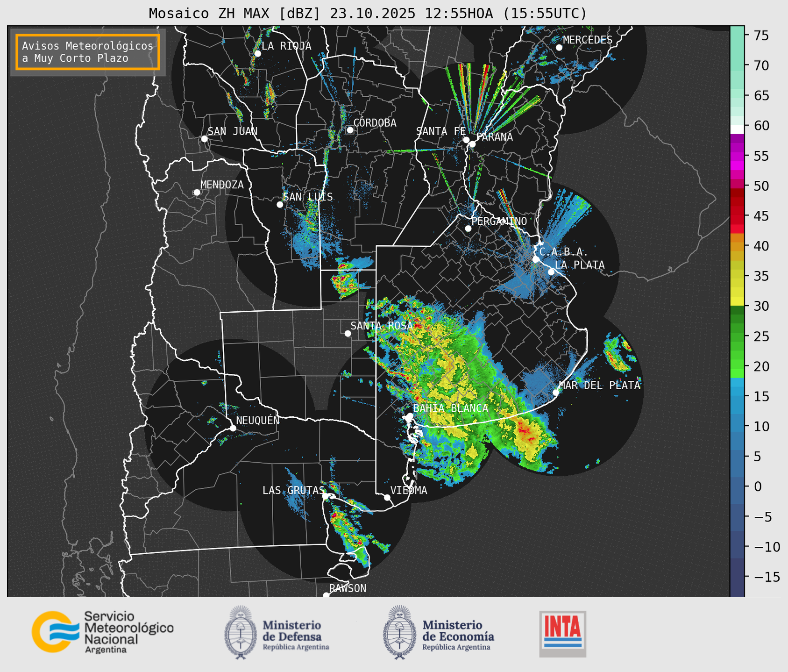Click the LAS GRUTAS map label
Viewport: 788px width, 672px height.
tap(293, 490)
